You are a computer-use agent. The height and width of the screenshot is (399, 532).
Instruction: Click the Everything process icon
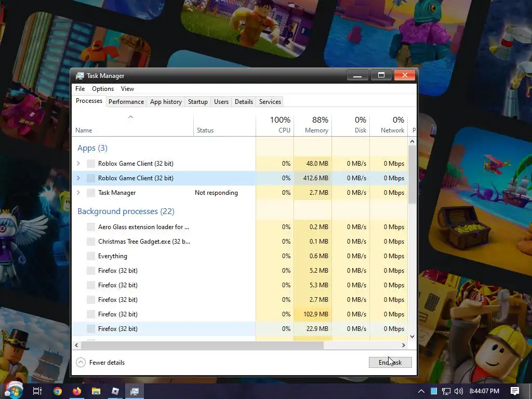click(91, 256)
